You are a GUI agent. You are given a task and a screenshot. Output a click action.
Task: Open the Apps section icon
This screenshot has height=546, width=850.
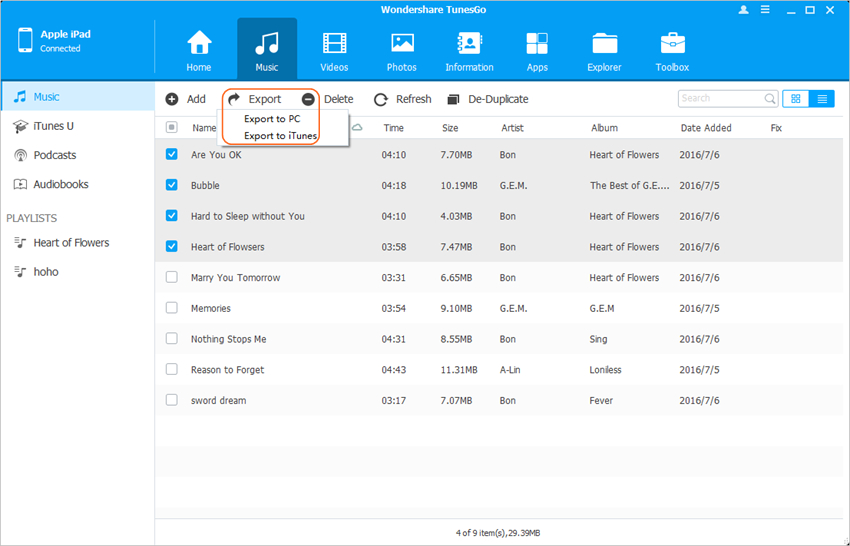tap(537, 44)
